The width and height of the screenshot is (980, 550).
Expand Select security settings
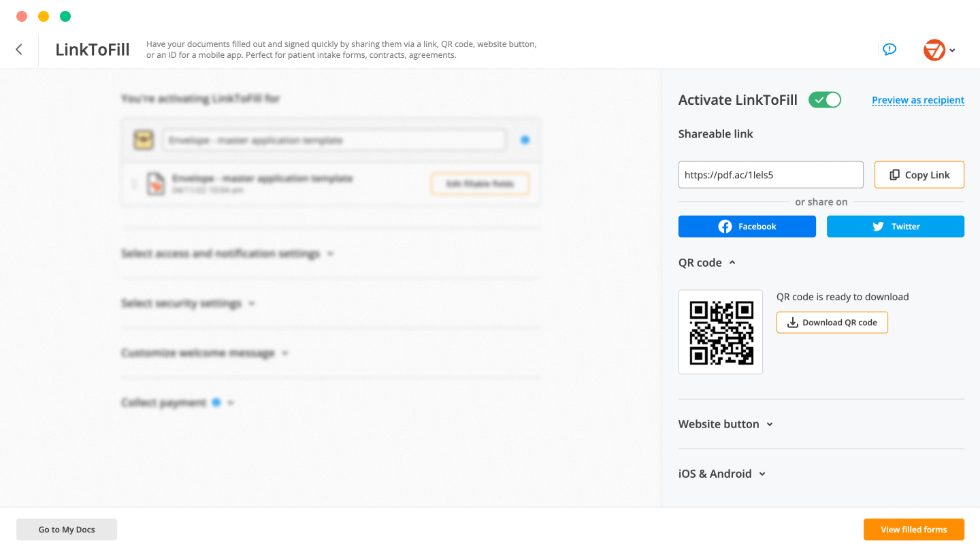click(251, 303)
